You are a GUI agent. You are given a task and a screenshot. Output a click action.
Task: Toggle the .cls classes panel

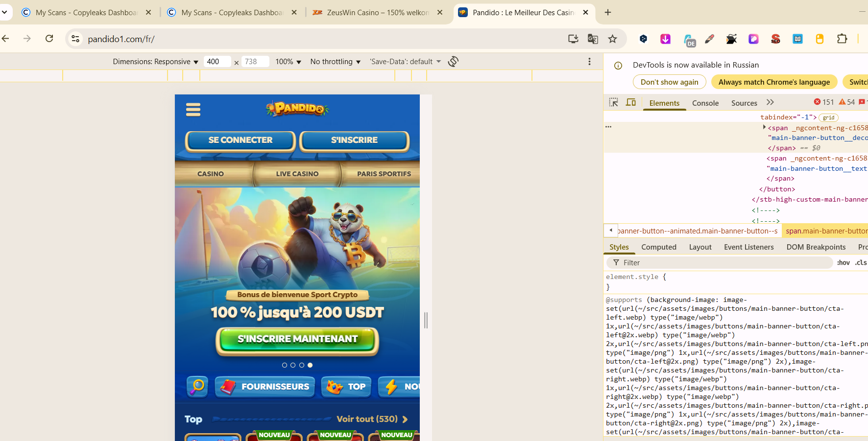pos(861,263)
